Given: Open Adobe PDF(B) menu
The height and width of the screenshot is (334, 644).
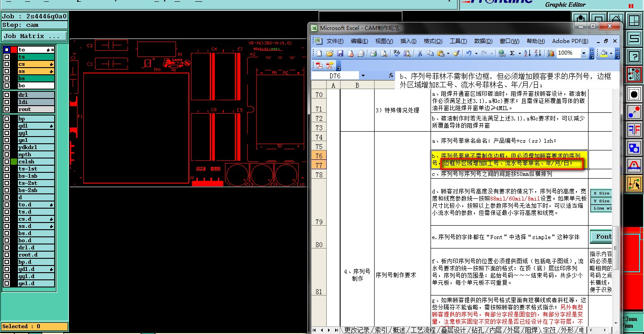Looking at the screenshot, I should (x=570, y=41).
